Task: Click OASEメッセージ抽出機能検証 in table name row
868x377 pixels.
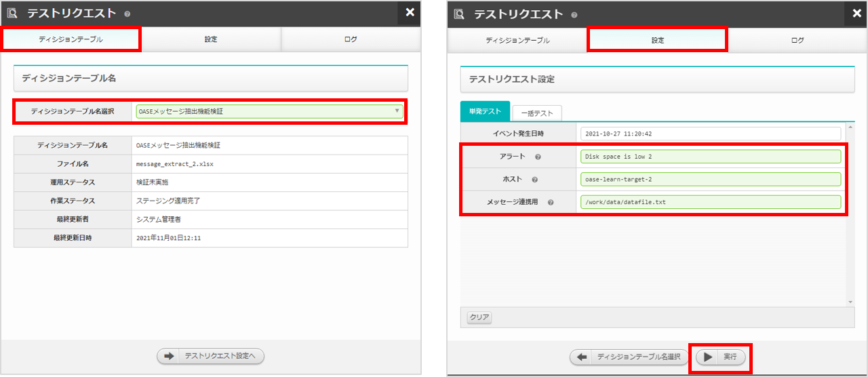Action: pos(178,145)
